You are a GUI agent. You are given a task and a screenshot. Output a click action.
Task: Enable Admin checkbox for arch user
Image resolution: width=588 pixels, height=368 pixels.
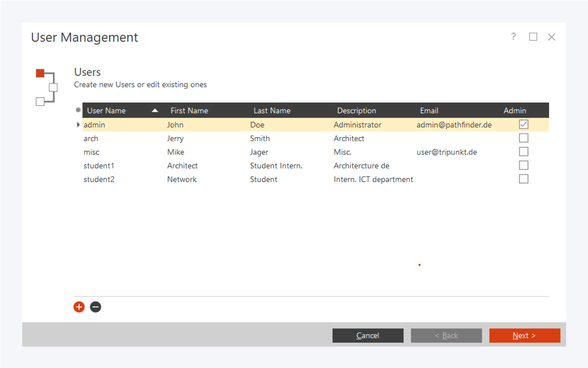[x=523, y=138]
